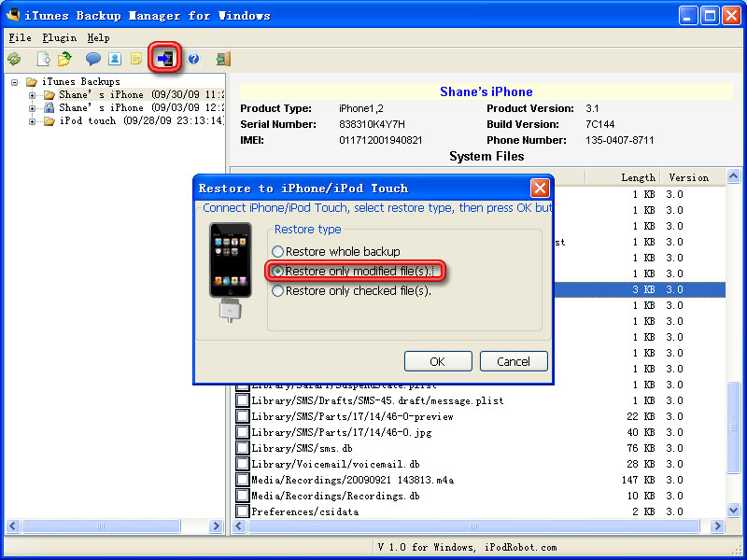
Task: Open the File menu
Action: click(x=20, y=37)
